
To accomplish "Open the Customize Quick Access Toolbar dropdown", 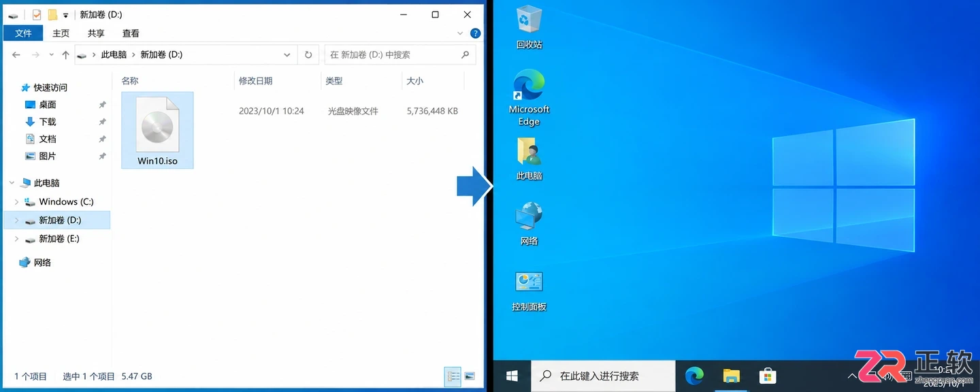I will [65, 15].
